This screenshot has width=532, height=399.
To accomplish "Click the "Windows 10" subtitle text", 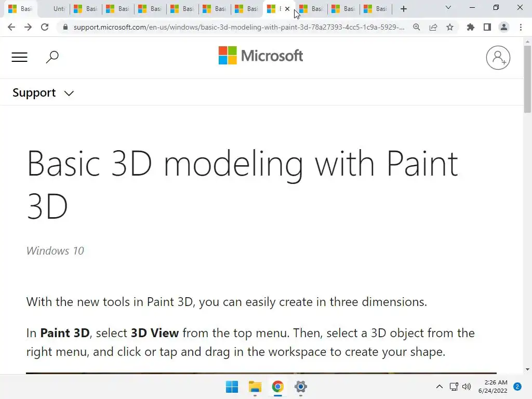I will point(55,251).
